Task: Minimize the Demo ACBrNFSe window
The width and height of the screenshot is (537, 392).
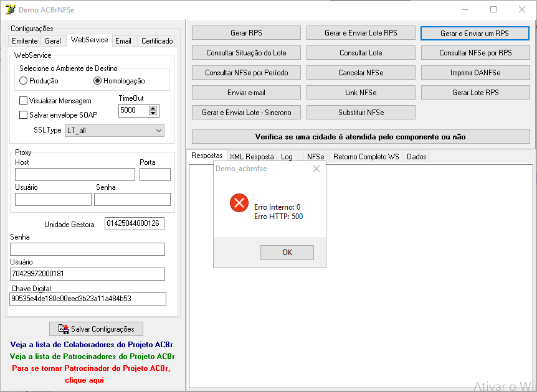Action: click(x=465, y=9)
